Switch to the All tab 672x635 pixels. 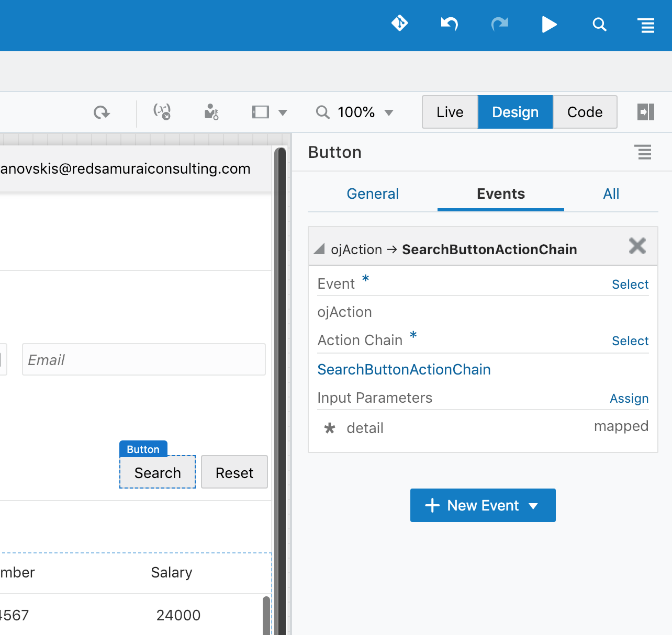tap(611, 194)
